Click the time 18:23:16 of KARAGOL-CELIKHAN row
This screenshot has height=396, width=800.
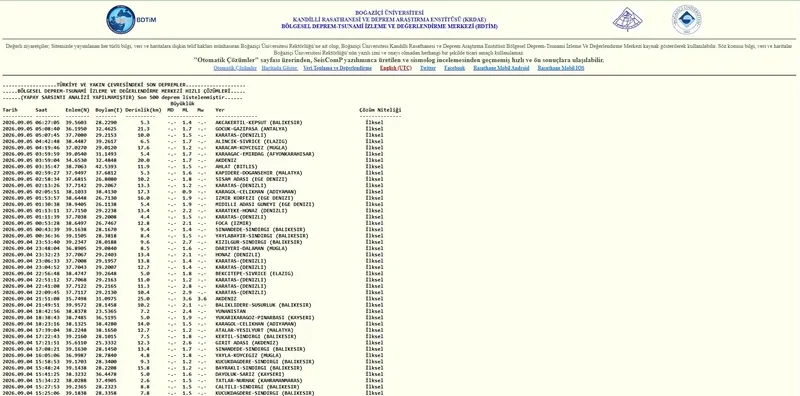pos(47,324)
